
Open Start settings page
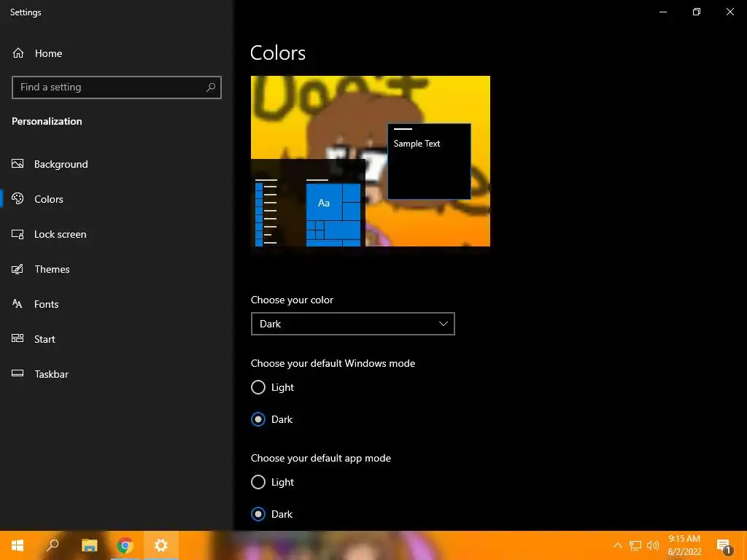tap(44, 339)
